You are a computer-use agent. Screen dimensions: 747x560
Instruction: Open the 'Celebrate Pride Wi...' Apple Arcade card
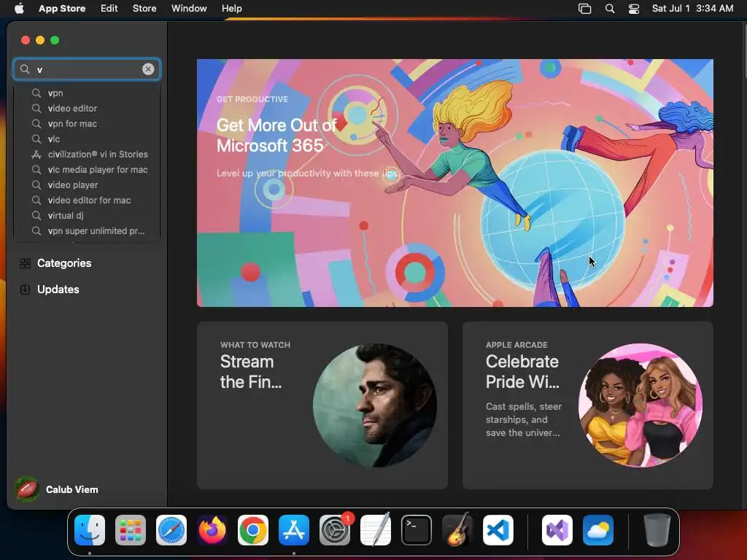tap(587, 405)
